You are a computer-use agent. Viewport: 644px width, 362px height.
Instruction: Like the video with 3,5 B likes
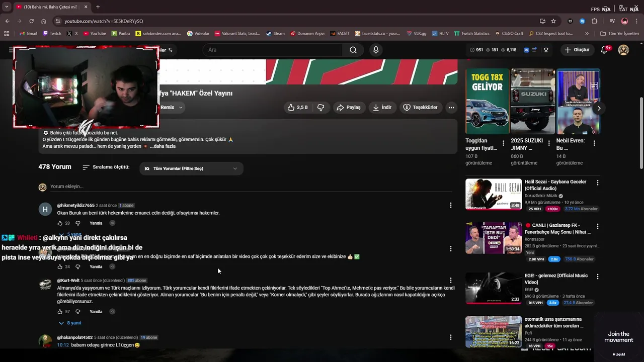pos(297,107)
